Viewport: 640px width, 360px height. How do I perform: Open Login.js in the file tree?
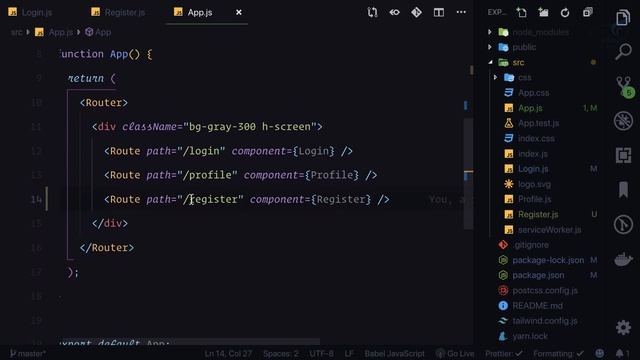tap(533, 169)
